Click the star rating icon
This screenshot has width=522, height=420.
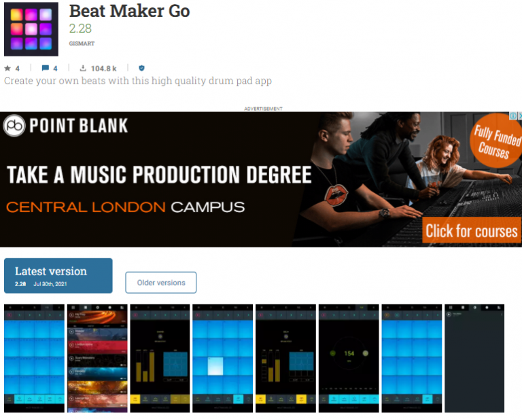coord(7,68)
